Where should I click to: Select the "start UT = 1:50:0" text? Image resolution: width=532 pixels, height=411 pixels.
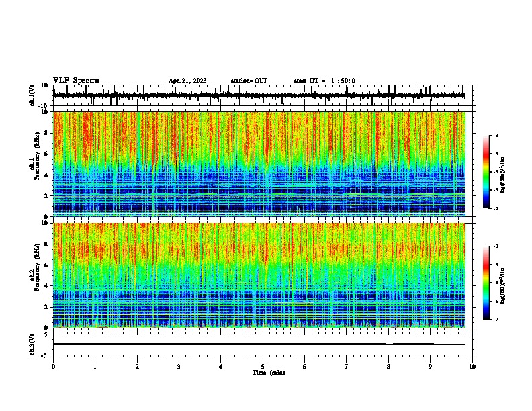pos(324,81)
